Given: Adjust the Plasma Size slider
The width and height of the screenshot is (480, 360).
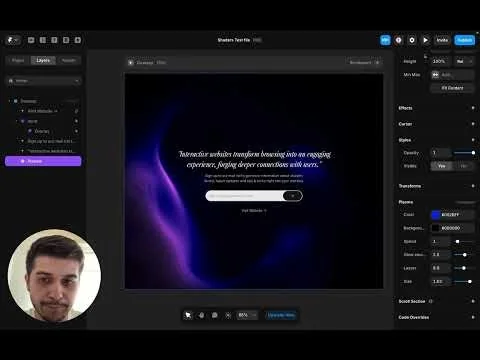Looking at the screenshot, I should 464,281.
